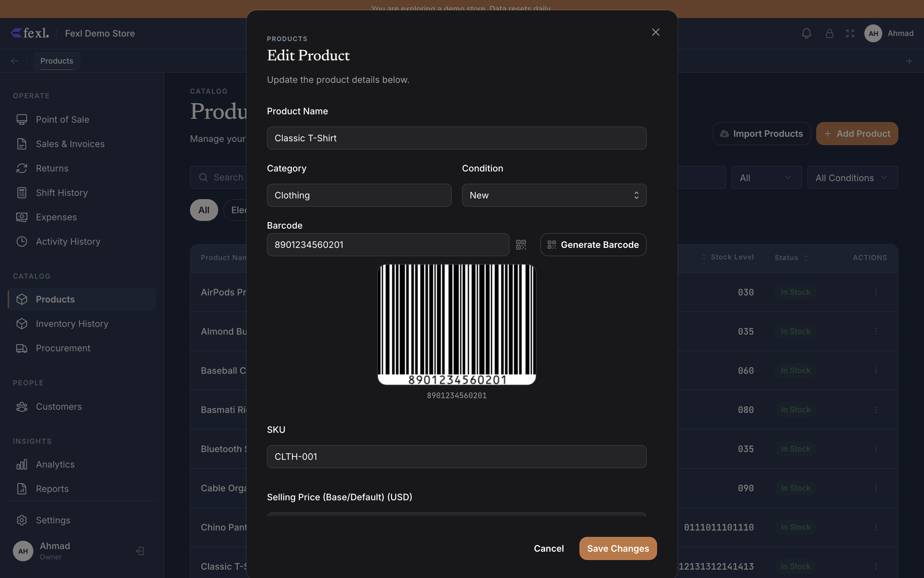924x578 pixels.
Task: Toggle fullscreen icon in header
Action: coord(850,33)
